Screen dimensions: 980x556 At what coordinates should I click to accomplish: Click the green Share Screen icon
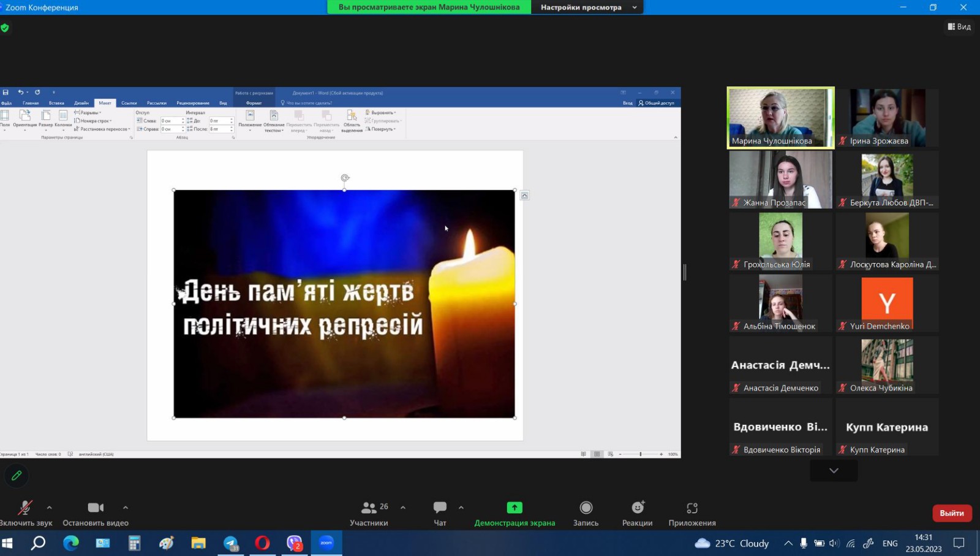[x=514, y=508]
